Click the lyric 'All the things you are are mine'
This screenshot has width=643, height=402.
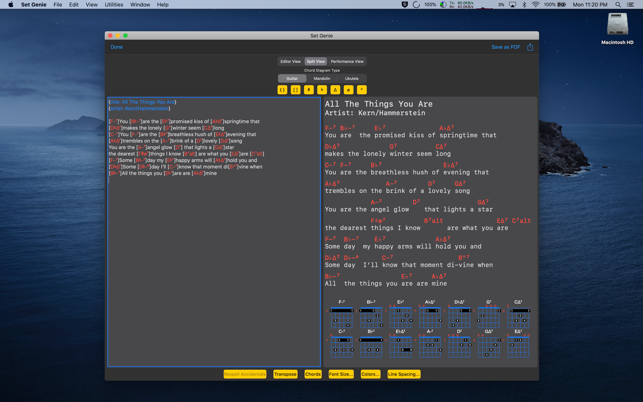(386, 283)
